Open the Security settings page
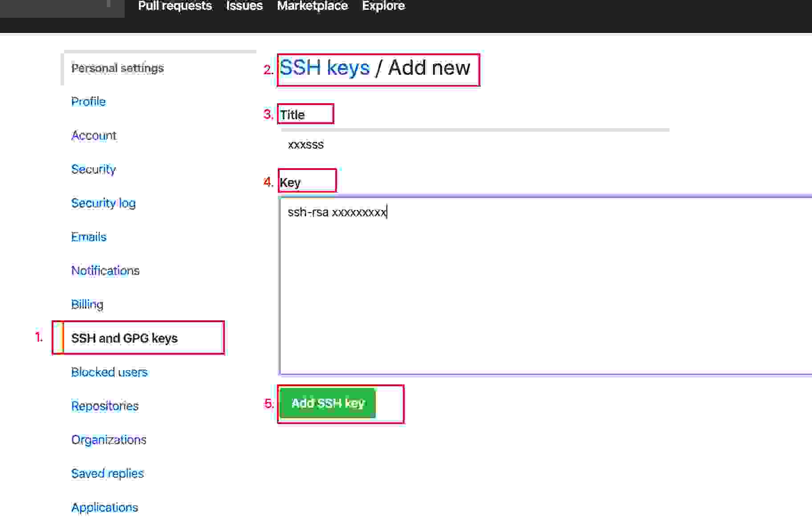This screenshot has height=517, width=812. [x=93, y=169]
